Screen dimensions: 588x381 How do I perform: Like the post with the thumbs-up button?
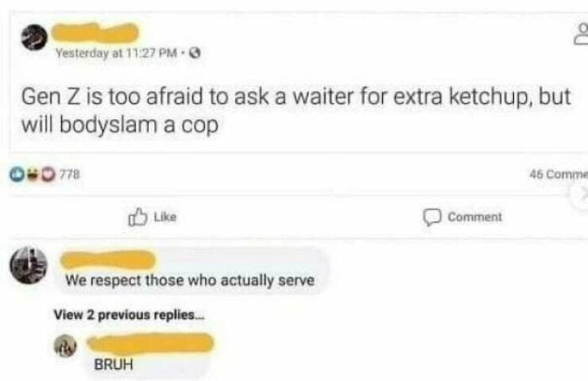click(153, 217)
